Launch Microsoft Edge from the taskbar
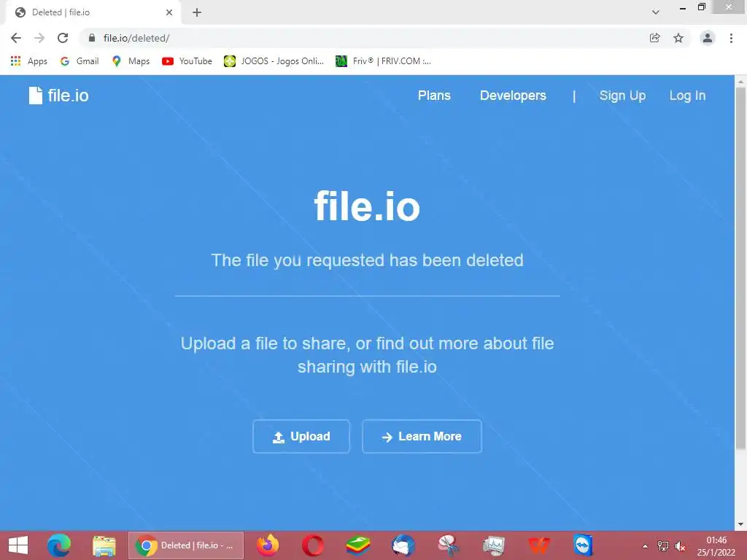This screenshot has height=560, width=747. (59, 545)
